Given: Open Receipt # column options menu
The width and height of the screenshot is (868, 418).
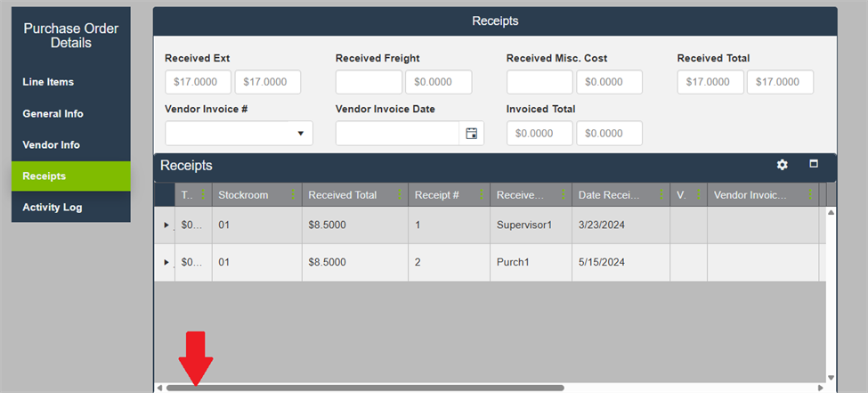Looking at the screenshot, I should pos(482,195).
